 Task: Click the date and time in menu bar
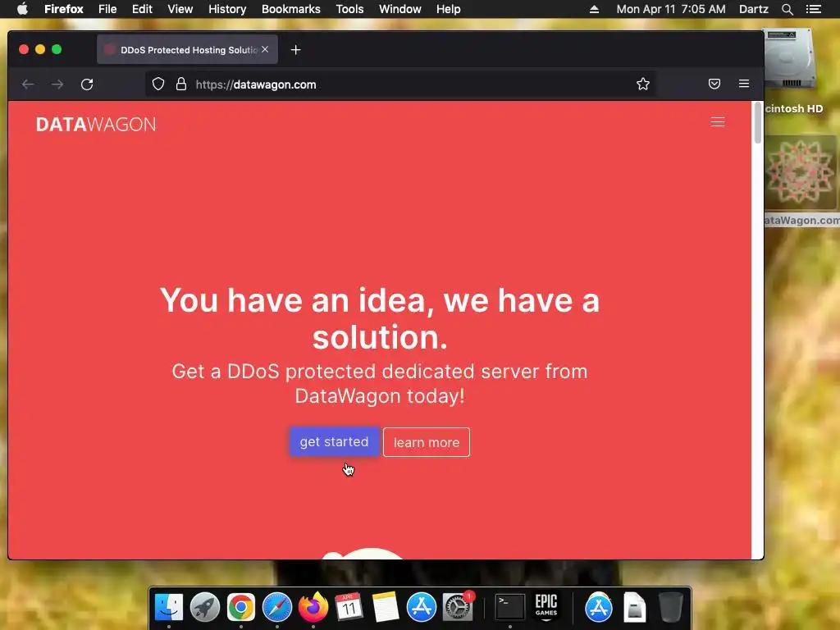coord(671,9)
